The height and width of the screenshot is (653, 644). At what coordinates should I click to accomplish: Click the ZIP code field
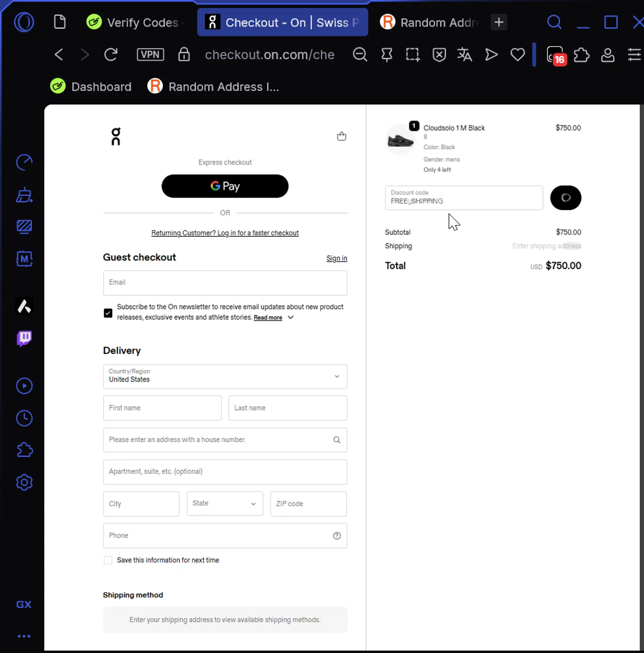(308, 504)
